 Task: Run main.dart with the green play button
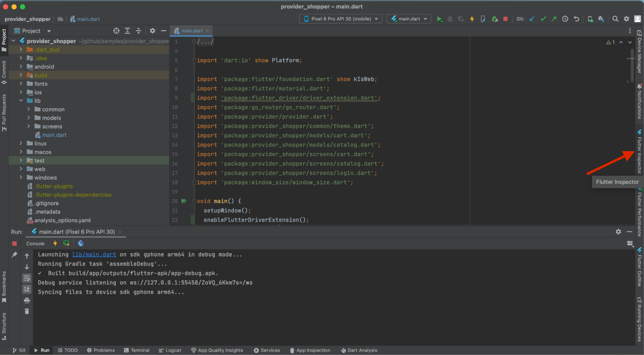coord(439,19)
